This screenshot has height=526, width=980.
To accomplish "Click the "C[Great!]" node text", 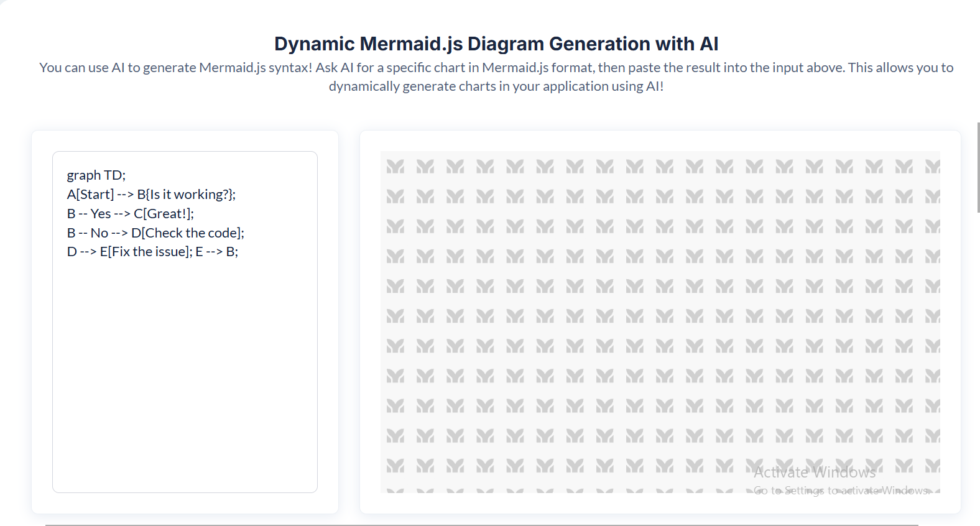I will pyautogui.click(x=163, y=214).
